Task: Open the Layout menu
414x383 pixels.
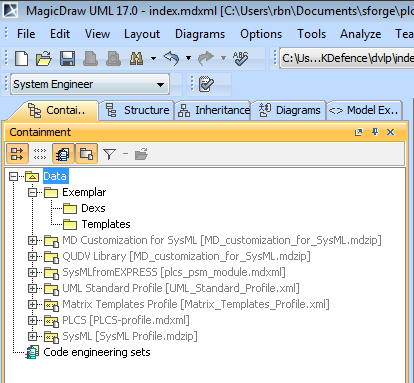Action: click(142, 34)
